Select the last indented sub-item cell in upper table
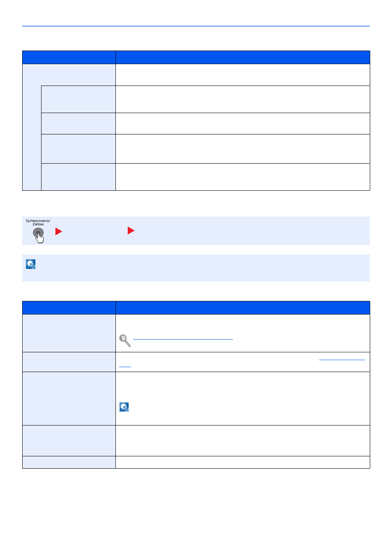392x555 pixels. coord(78,177)
